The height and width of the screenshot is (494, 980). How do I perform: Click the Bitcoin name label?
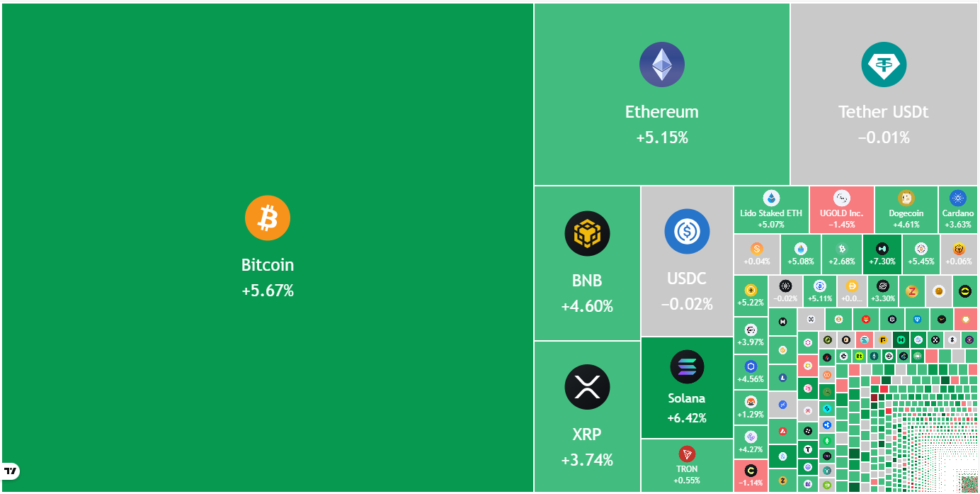point(268,265)
